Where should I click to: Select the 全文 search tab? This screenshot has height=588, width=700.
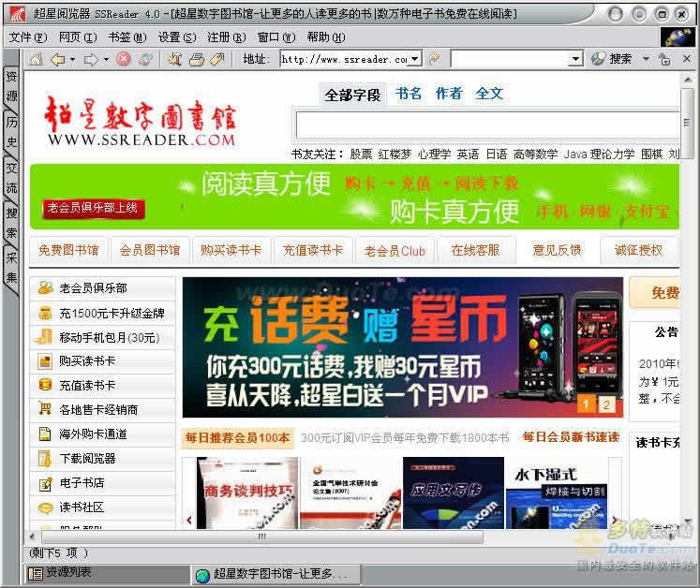click(x=489, y=94)
